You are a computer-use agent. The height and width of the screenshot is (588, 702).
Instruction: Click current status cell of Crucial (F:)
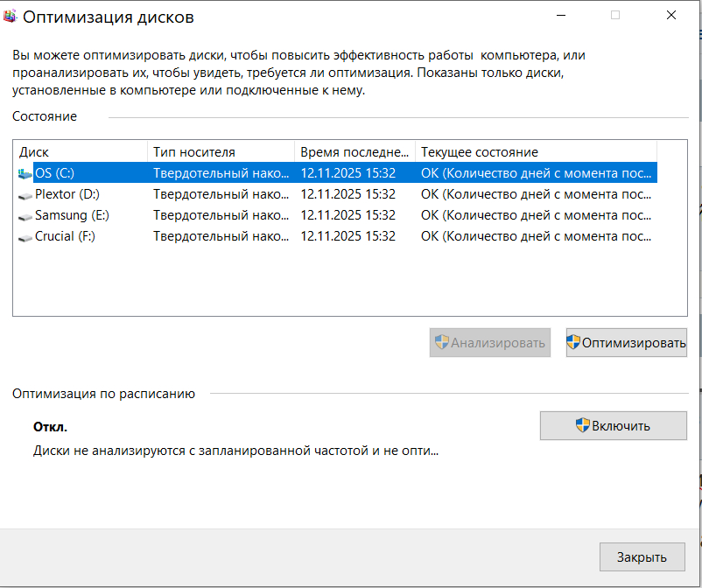pos(536,236)
